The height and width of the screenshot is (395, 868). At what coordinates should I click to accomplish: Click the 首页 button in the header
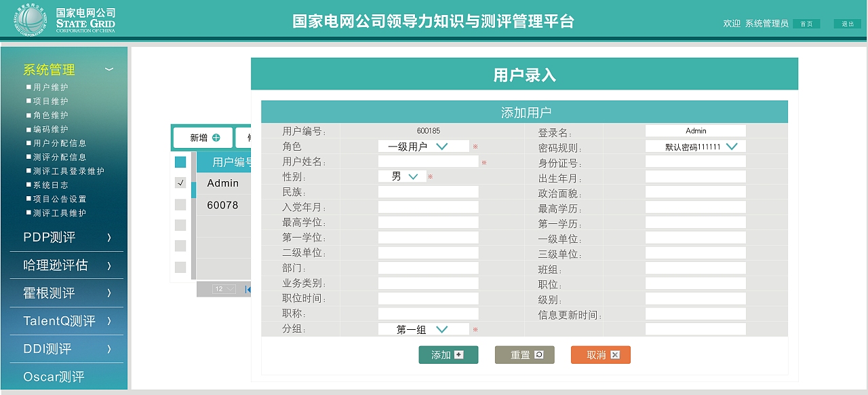[x=806, y=23]
